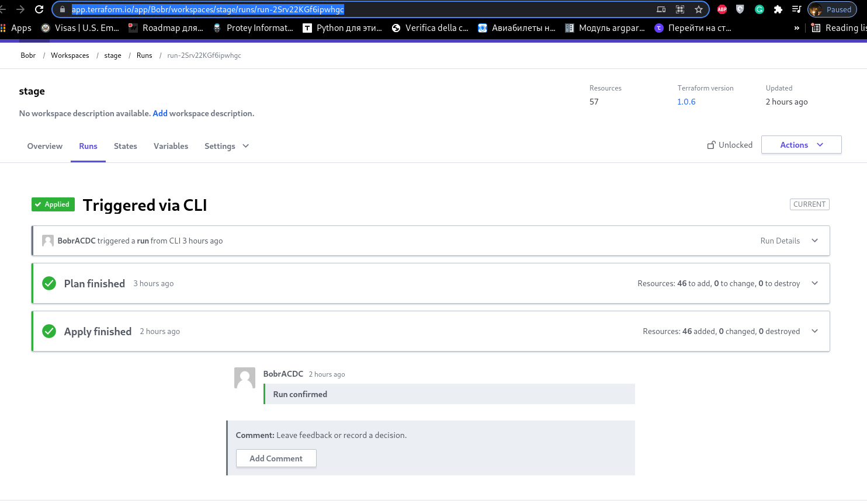
Task: Open Terraform version 1.0.6 link
Action: (686, 102)
